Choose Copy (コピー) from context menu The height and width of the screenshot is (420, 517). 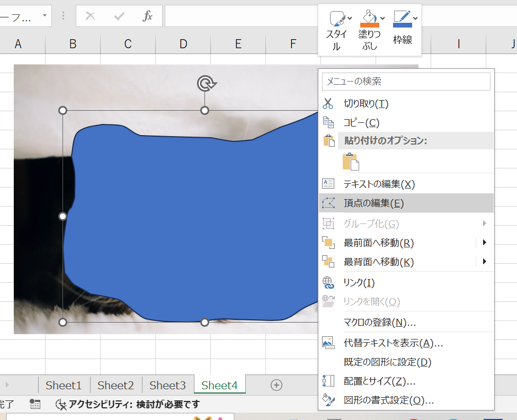coord(406,123)
